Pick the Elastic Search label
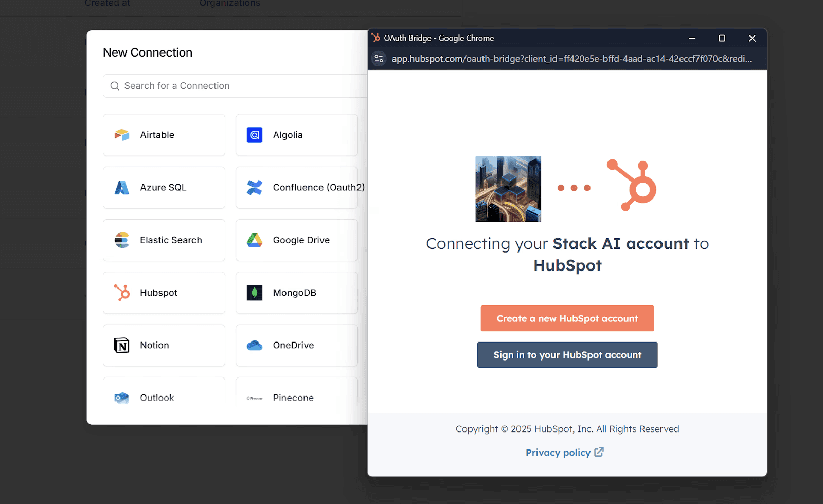 pos(171,240)
